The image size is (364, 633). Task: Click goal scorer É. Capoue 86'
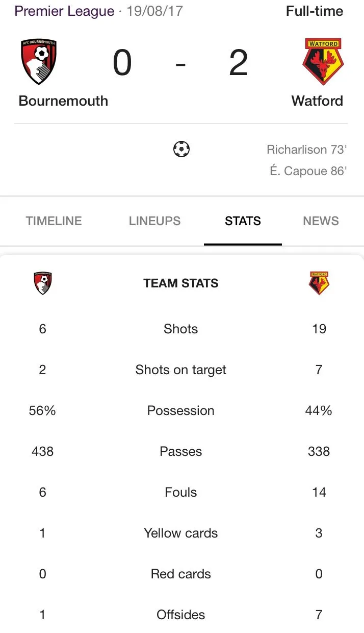(308, 171)
